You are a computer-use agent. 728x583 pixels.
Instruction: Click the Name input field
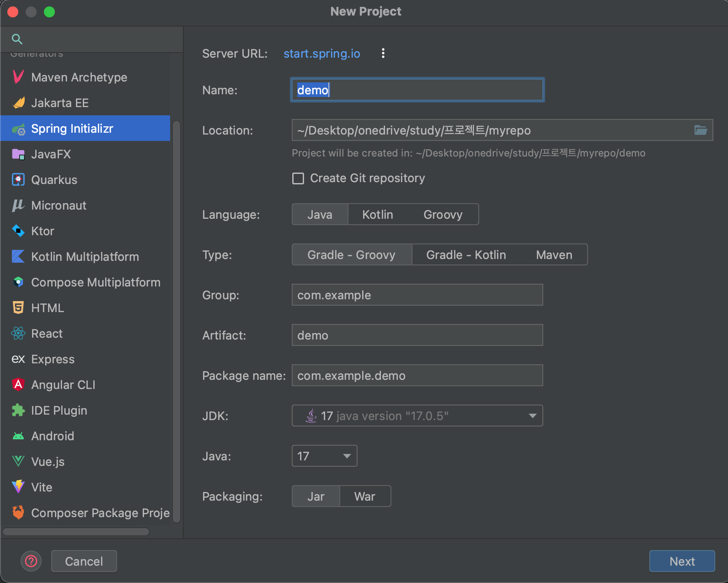[418, 90]
